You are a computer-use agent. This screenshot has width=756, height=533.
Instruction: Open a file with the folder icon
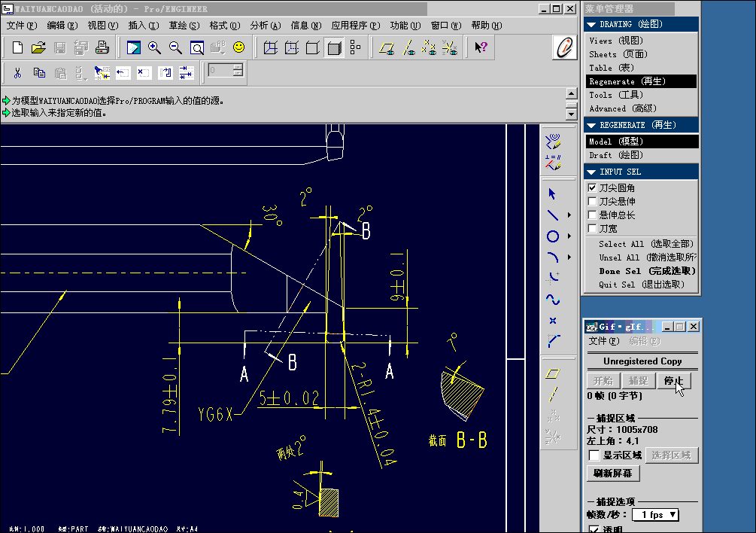point(38,47)
